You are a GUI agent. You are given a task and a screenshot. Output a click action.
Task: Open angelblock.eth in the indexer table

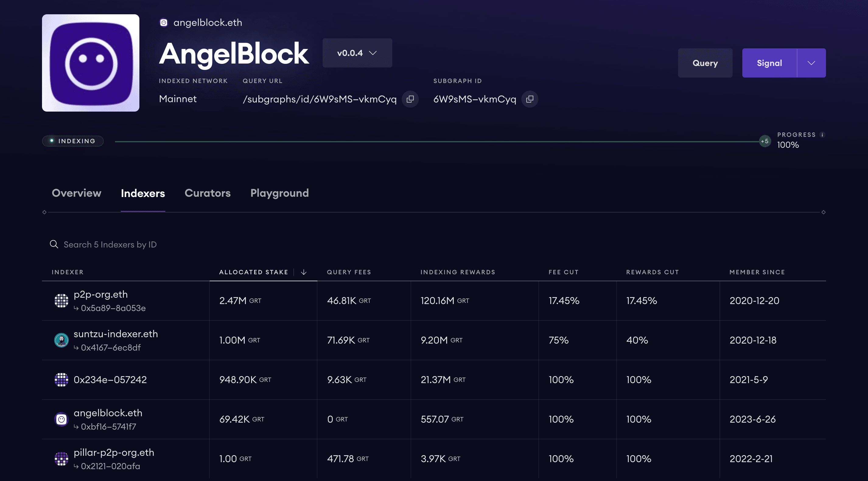click(x=108, y=413)
